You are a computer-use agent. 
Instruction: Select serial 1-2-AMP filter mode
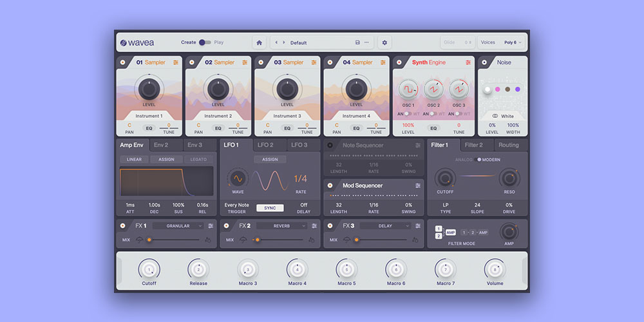475,232
